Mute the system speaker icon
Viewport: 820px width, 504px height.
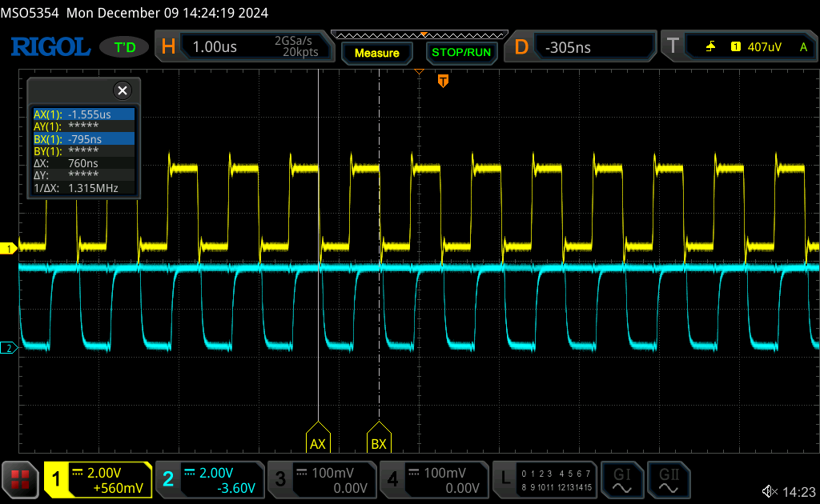click(x=770, y=490)
